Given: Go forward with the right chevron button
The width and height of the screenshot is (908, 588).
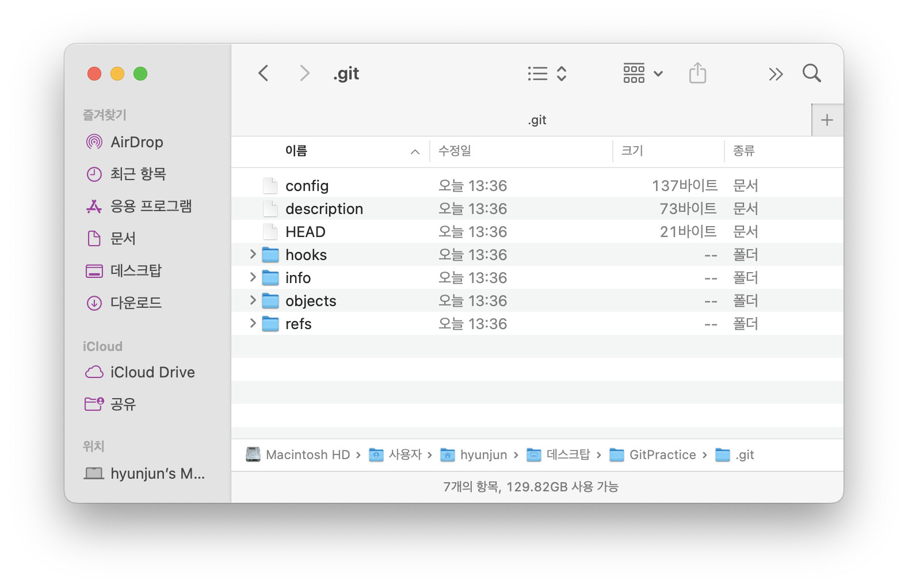Looking at the screenshot, I should (x=304, y=73).
